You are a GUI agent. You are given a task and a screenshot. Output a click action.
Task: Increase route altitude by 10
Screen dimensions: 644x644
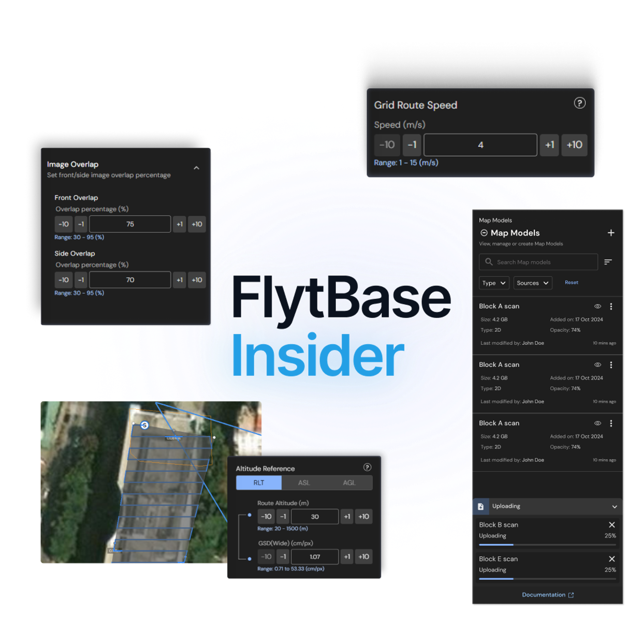coord(363,516)
